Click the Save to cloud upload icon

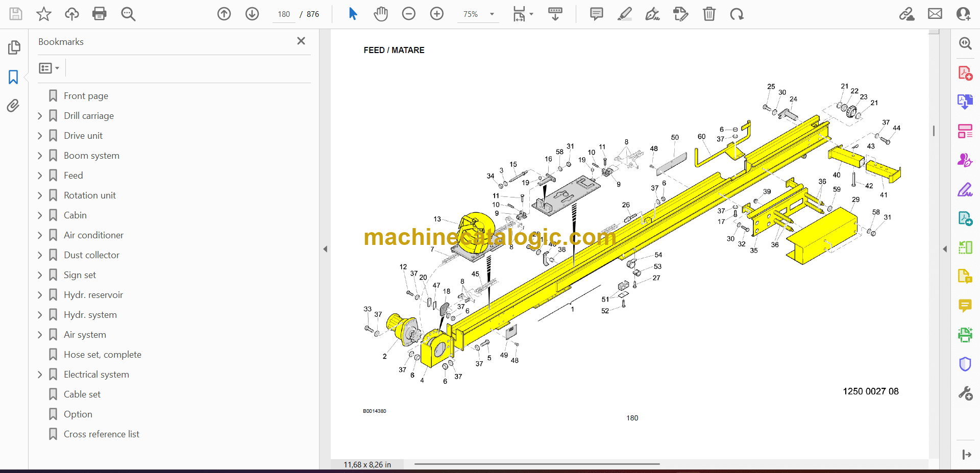pyautogui.click(x=71, y=14)
